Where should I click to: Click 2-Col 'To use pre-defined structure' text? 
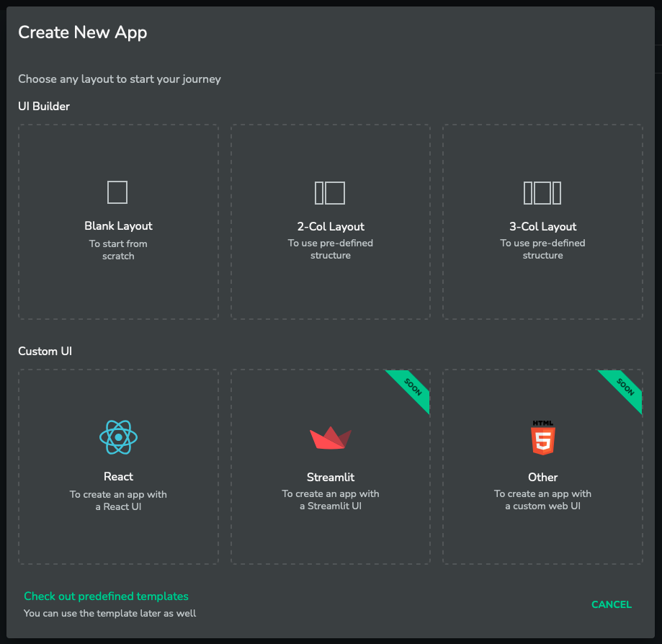331,249
